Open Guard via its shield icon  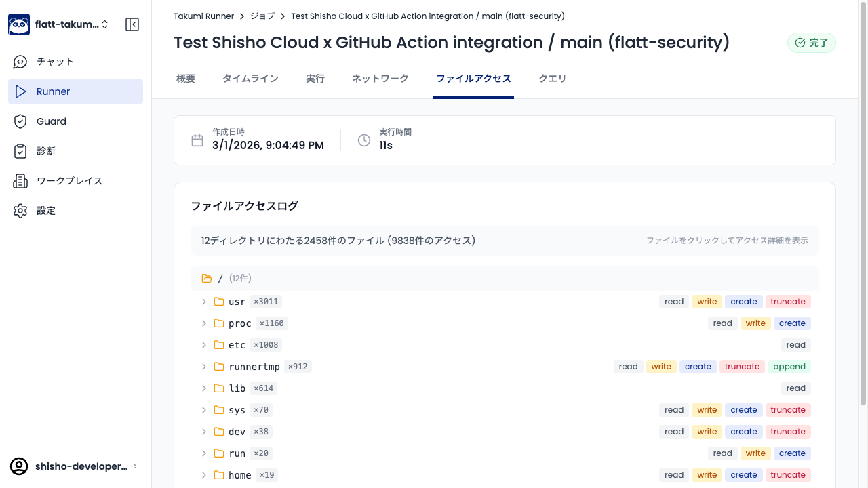20,121
